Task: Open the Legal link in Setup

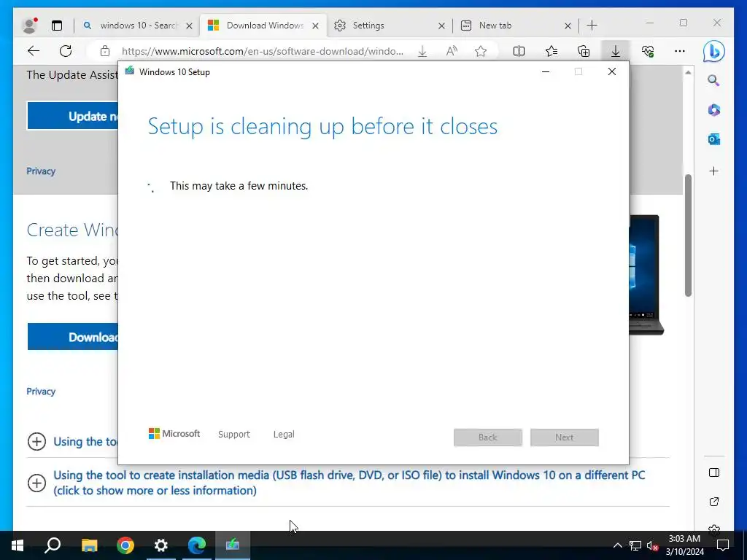Action: [284, 434]
